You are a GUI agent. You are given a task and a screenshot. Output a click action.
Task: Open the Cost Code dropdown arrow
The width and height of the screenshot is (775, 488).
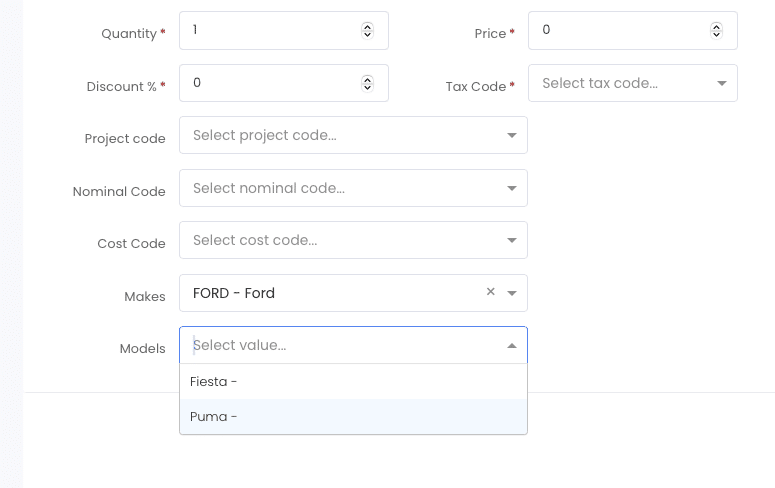point(512,240)
